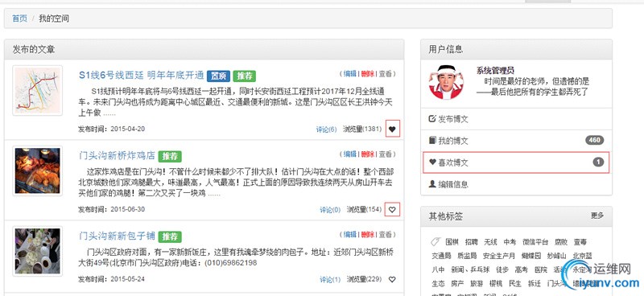Select the 中考 tag
Image resolution: width=644 pixels, height=296 pixels.
[x=510, y=242]
